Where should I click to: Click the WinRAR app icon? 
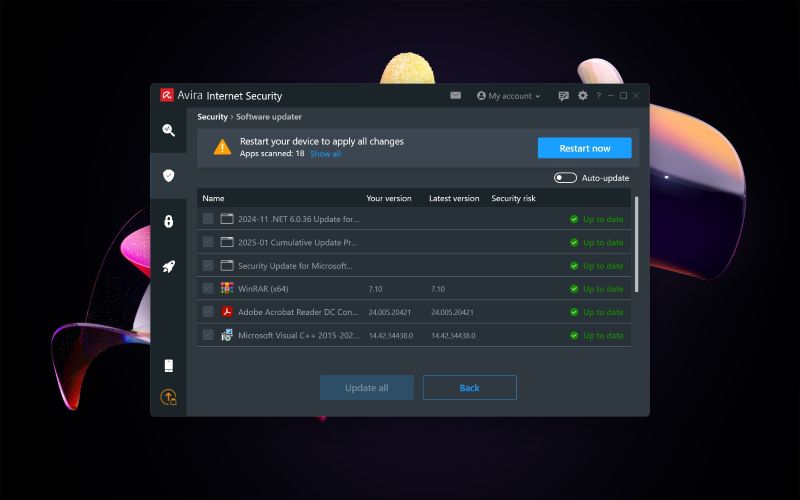[x=227, y=288]
